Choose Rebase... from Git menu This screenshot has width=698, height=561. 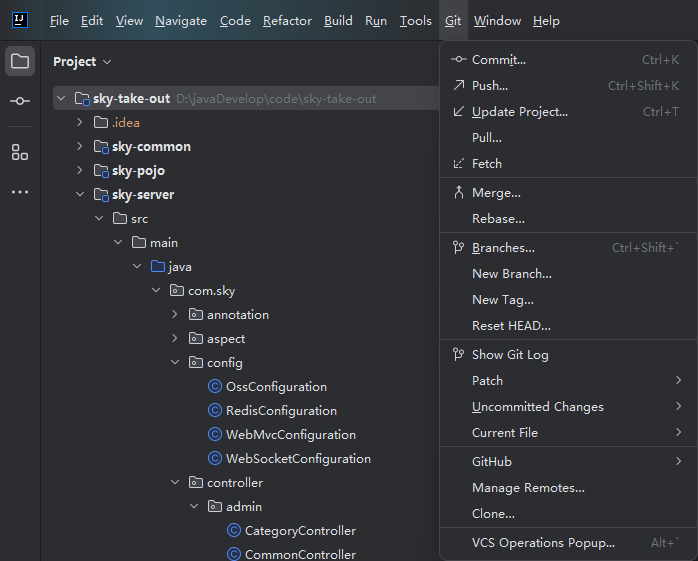tap(568, 219)
